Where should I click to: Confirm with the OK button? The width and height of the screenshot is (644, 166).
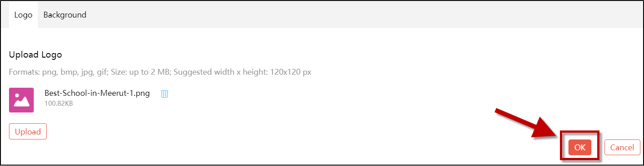coord(580,147)
